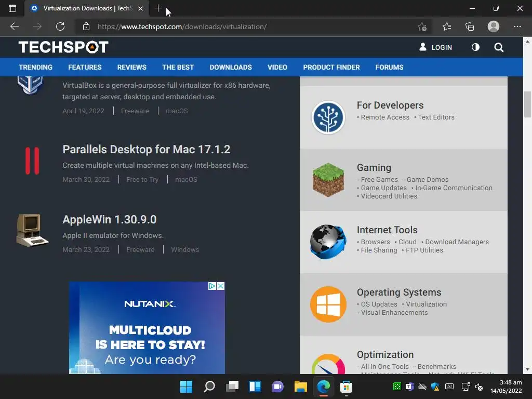Open the VIDEO menu
532x399 pixels.
coord(277,67)
